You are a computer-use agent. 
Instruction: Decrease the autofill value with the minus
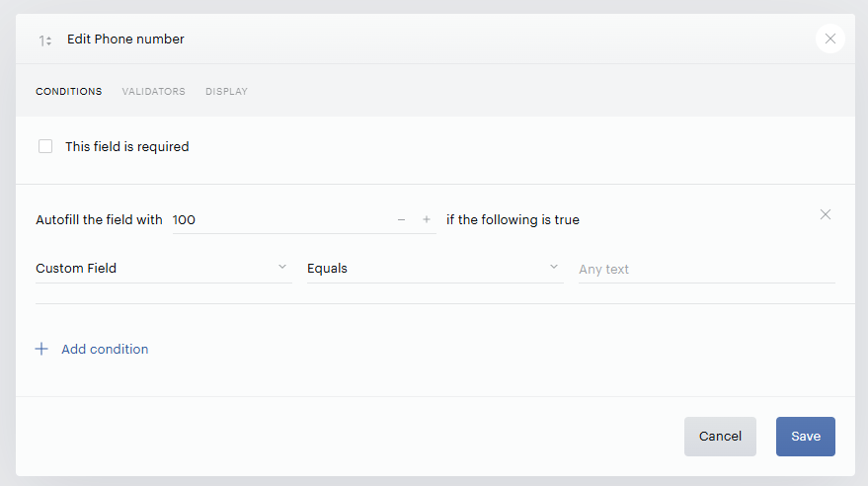(401, 219)
